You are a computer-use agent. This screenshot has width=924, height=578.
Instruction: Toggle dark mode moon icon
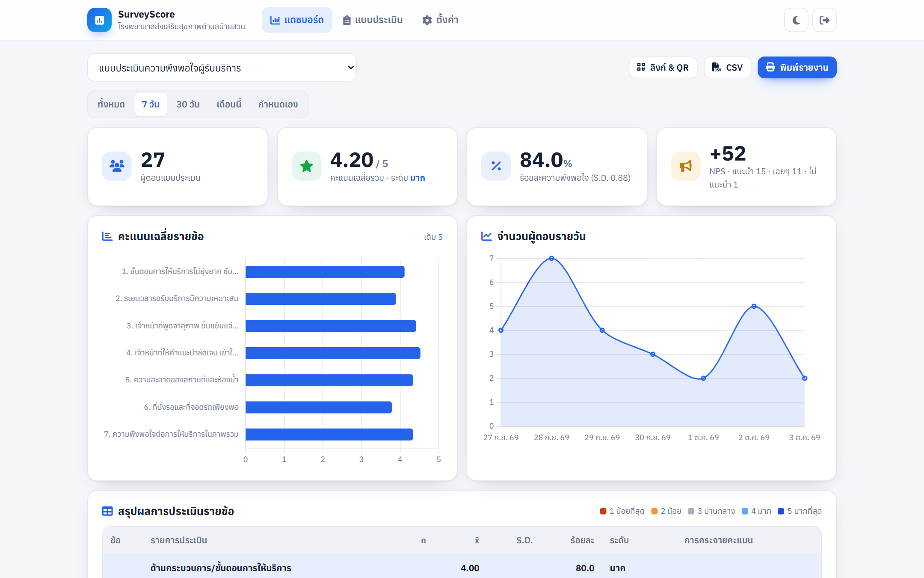796,20
